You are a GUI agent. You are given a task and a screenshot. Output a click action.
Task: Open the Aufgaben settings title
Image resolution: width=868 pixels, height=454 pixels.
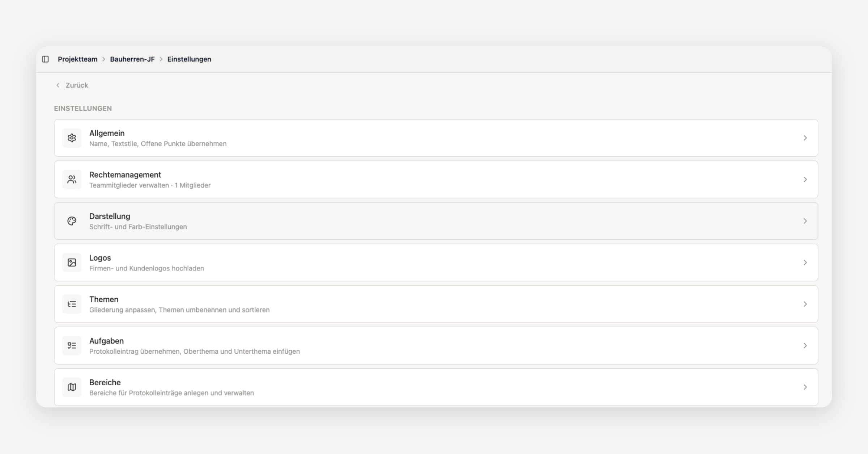[x=106, y=341]
